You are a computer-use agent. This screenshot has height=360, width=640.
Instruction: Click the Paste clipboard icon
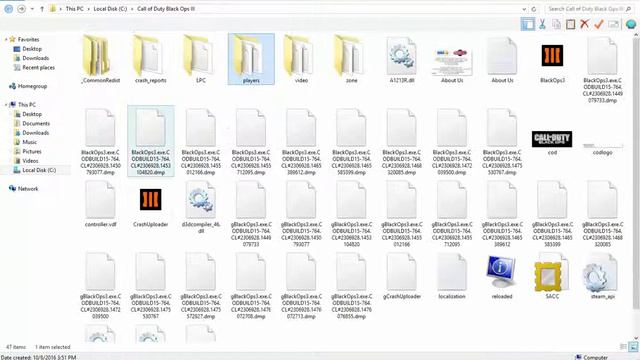pyautogui.click(x=570, y=24)
